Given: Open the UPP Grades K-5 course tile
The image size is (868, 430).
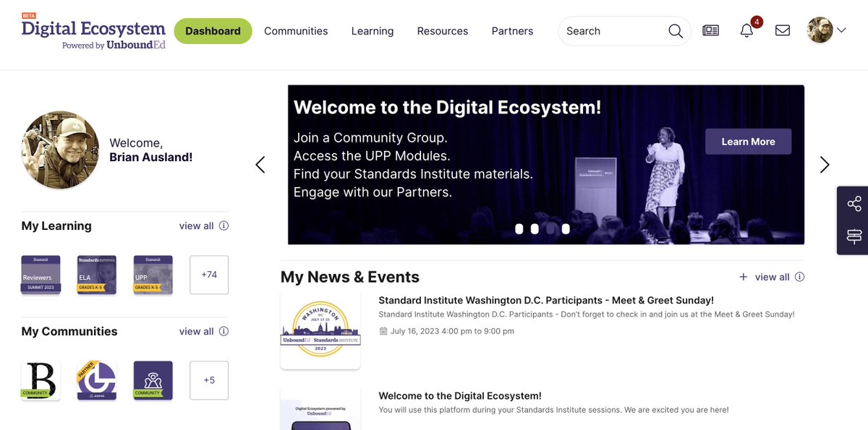Looking at the screenshot, I should [153, 275].
